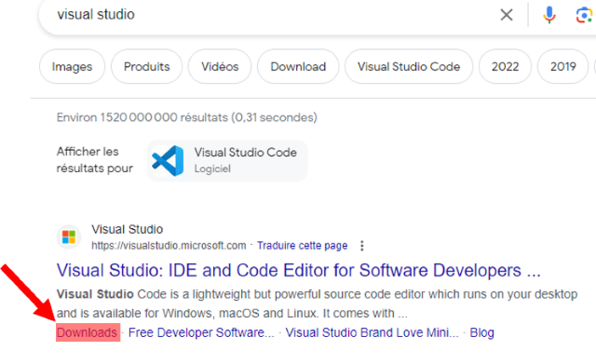This screenshot has height=364, width=596.
Task: Select the Vidéos filter chip
Action: coord(220,66)
